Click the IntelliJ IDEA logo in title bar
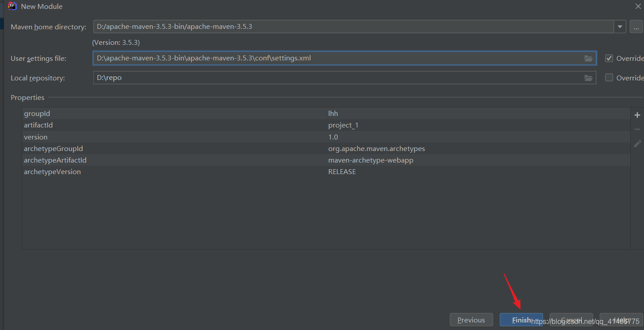Screen dimensions: 644x330 click(x=12, y=6)
